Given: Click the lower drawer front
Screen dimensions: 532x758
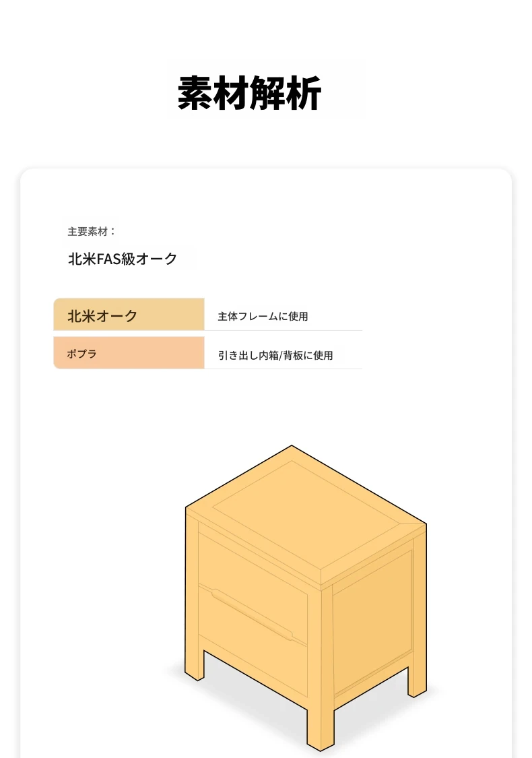Looking at the screenshot, I should [253, 629].
